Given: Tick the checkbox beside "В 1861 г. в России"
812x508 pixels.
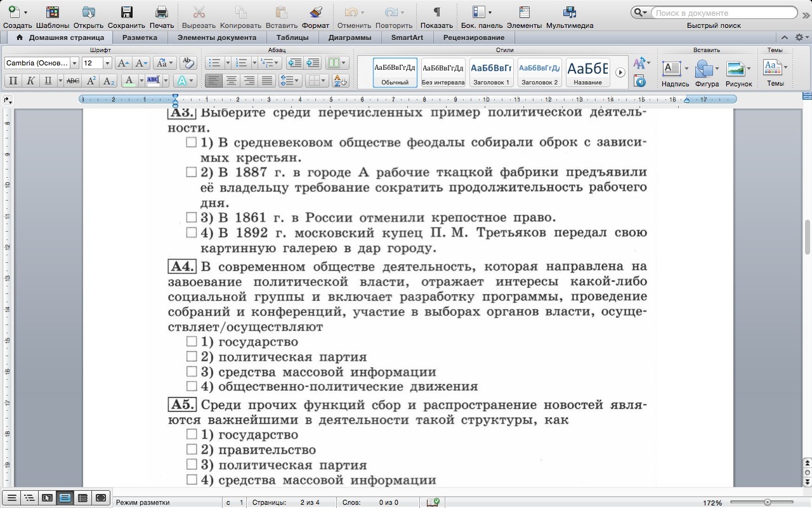Looking at the screenshot, I should point(192,218).
